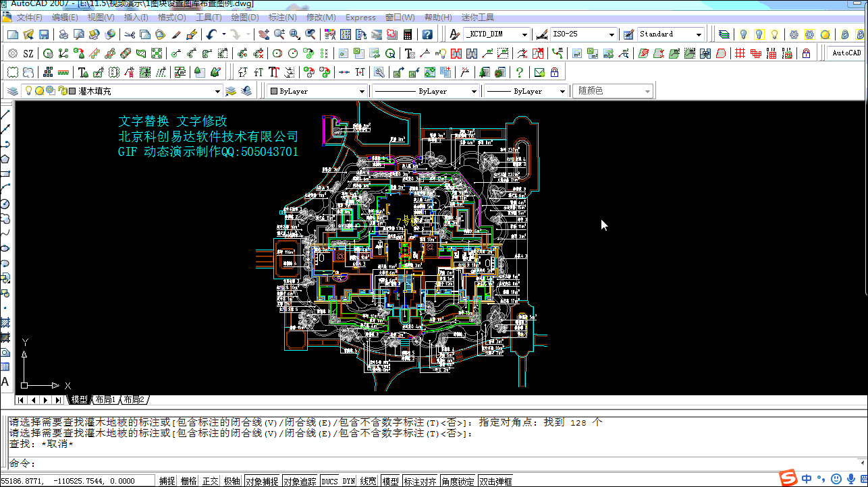868x487 pixels.
Task: Click the green question mark icon
Action: click(x=519, y=72)
